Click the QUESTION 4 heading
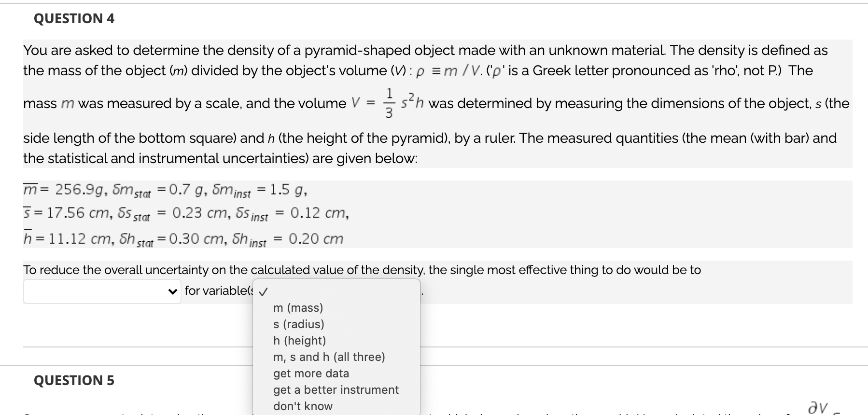The height and width of the screenshot is (415, 868). [73, 19]
